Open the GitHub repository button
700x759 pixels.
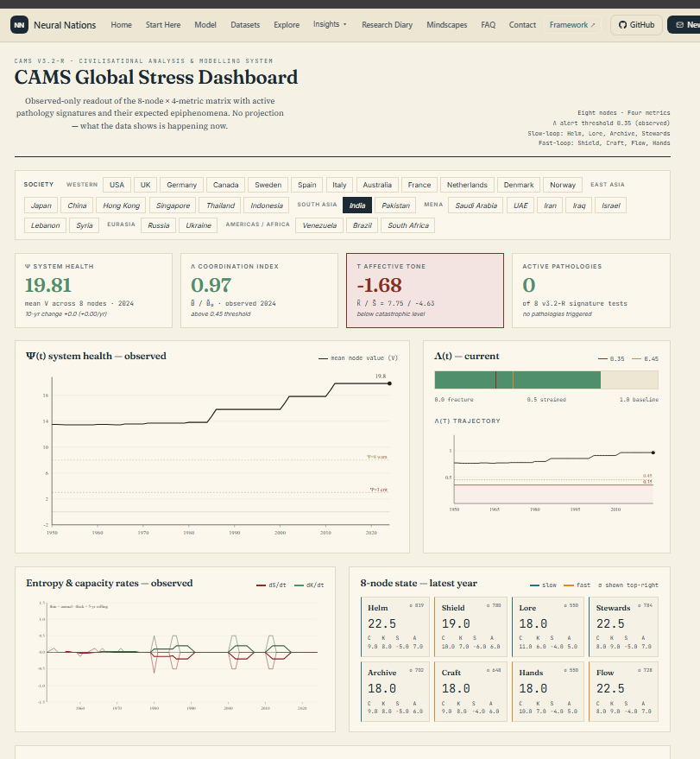pyautogui.click(x=636, y=25)
